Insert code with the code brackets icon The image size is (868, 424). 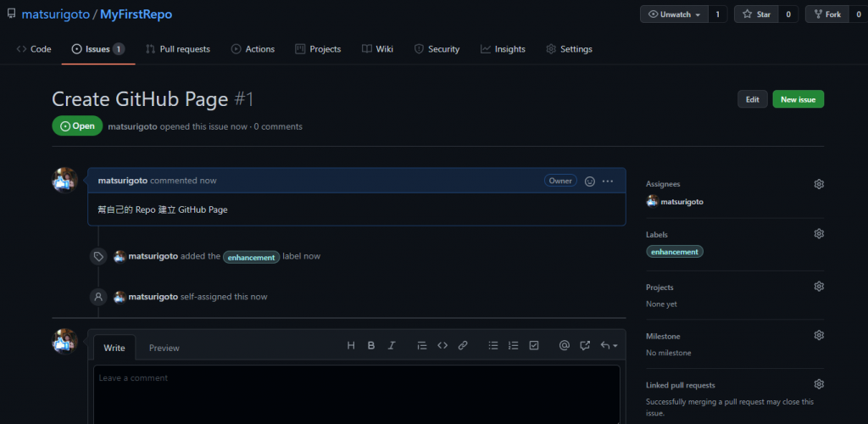tap(442, 345)
